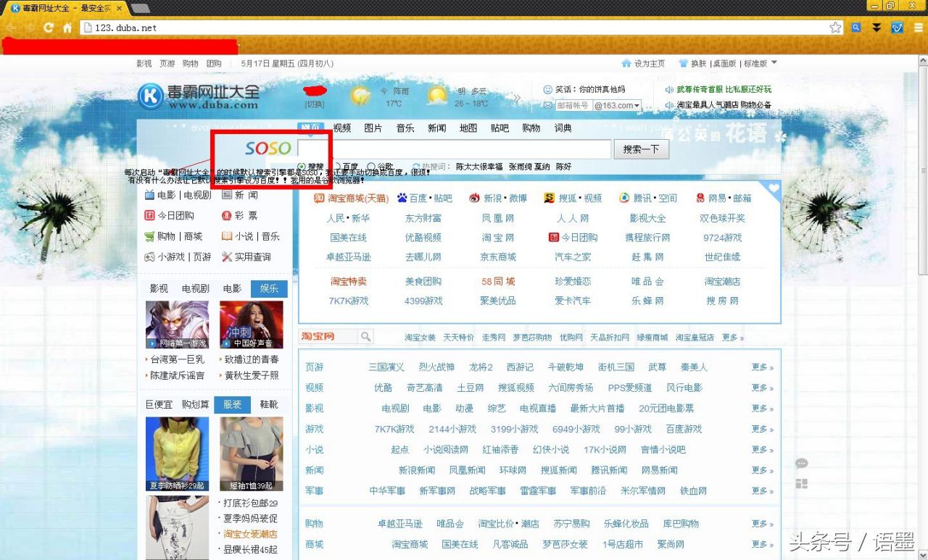Viewport: 928px width, 560px height.
Task: Click the 小说|音乐 book icon
Action: point(227,236)
